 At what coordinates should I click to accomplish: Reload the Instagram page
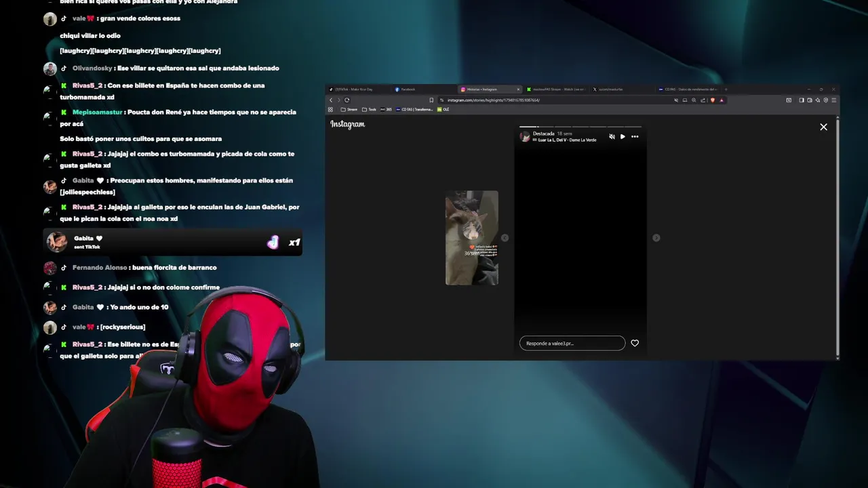coord(347,100)
